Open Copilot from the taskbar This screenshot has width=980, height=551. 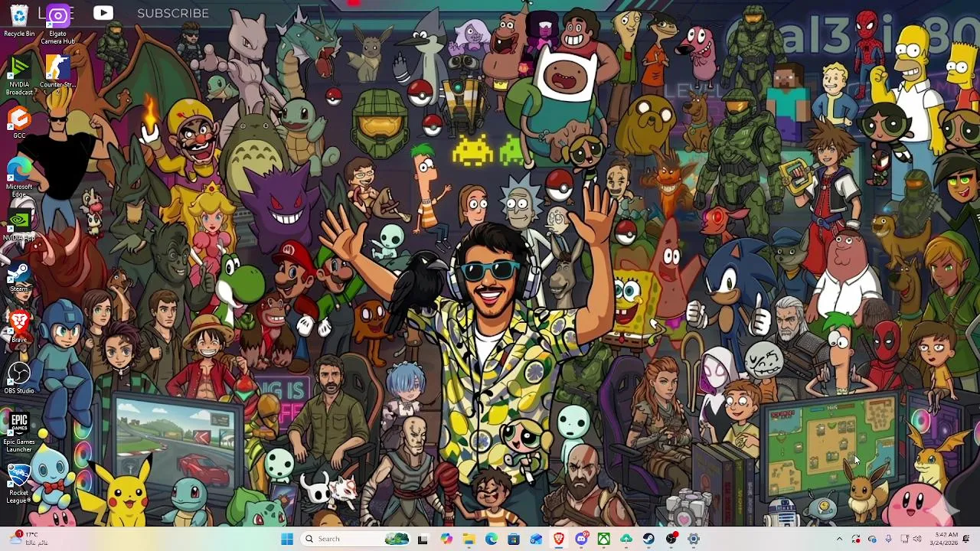pyautogui.click(x=446, y=539)
